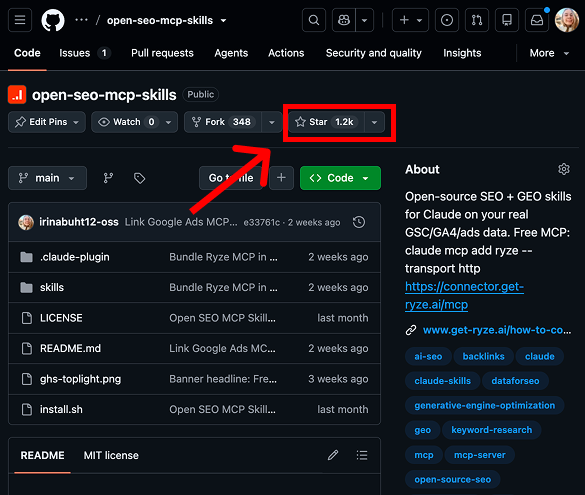Open the Banner headline commit message
Viewport: 585px width, 495px height.
(x=223, y=379)
